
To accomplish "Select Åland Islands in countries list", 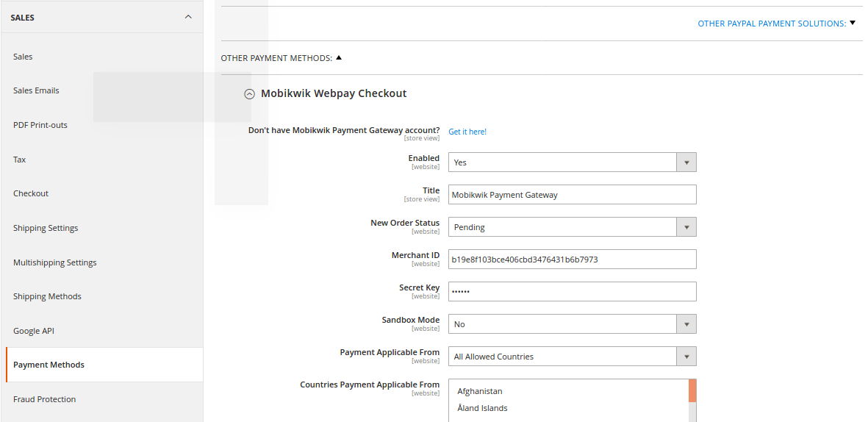I will pyautogui.click(x=482, y=408).
